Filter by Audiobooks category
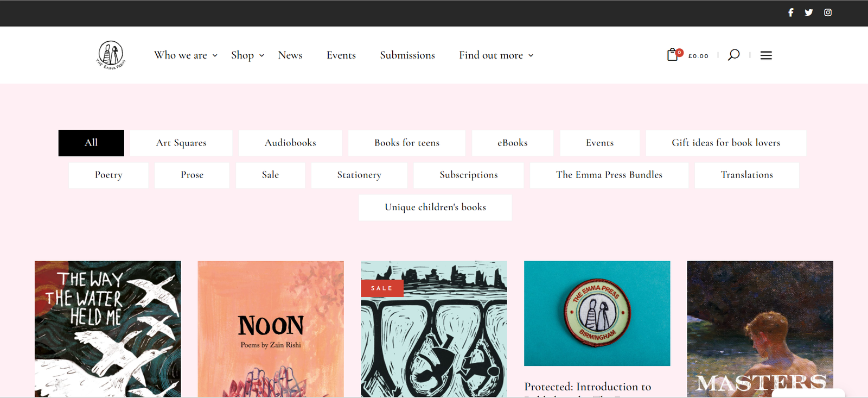The width and height of the screenshot is (868, 398). pos(290,143)
